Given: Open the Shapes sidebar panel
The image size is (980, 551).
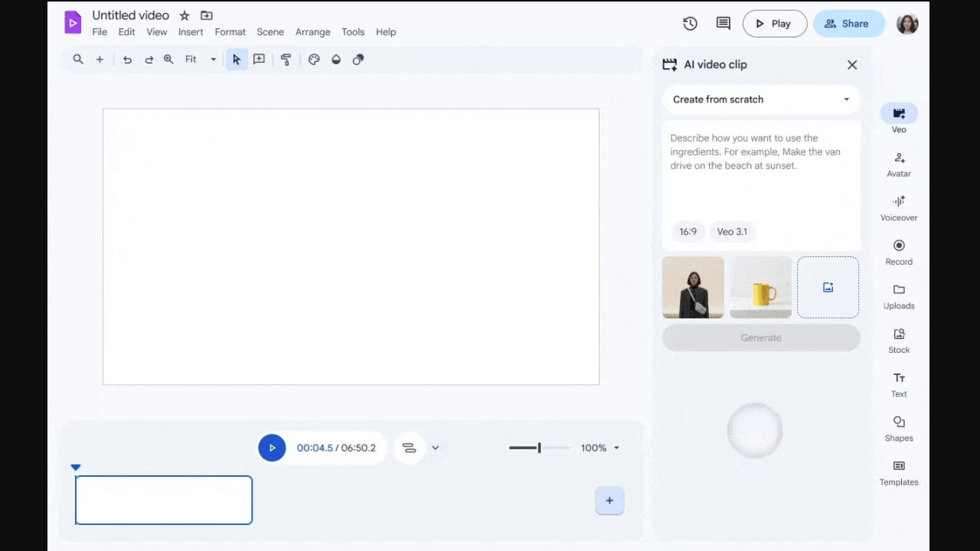Looking at the screenshot, I should [899, 429].
